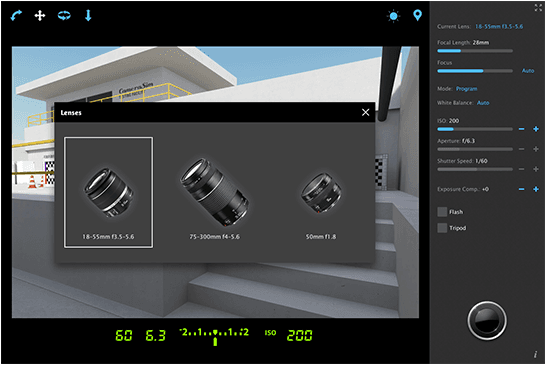Open the info 'i' icon
The width and height of the screenshot is (546, 365).
[x=535, y=355]
